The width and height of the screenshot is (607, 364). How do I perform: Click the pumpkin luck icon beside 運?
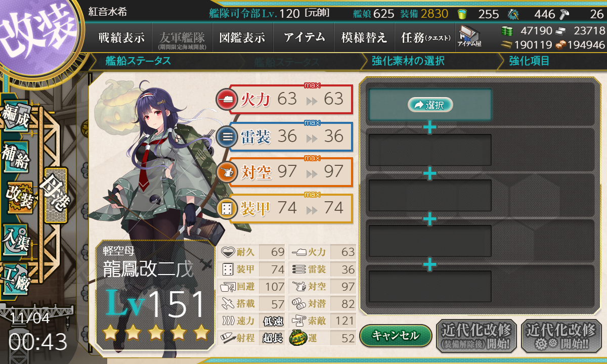[297, 337]
